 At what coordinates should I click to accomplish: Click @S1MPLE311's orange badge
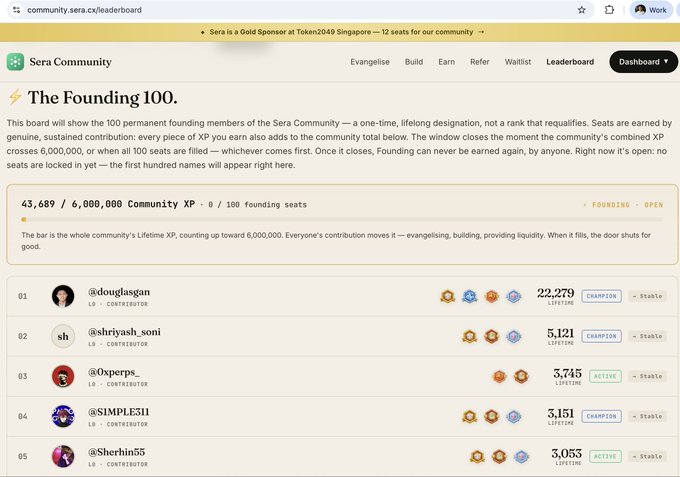(x=492, y=417)
